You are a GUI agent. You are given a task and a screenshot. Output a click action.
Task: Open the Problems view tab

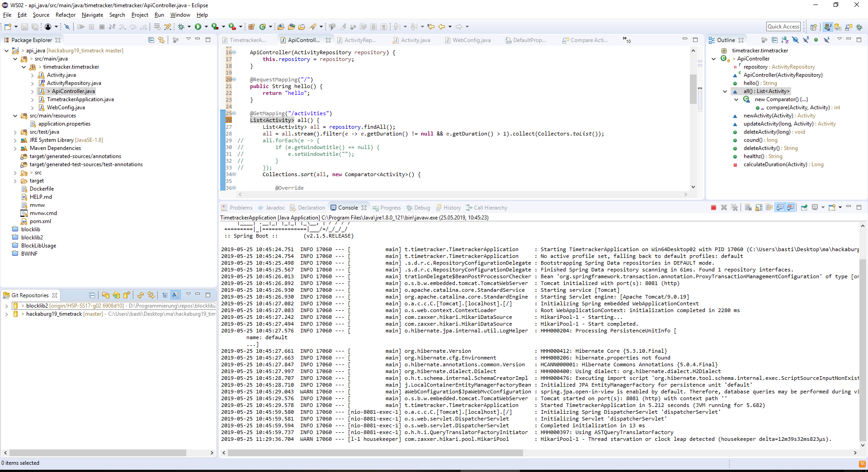pos(241,208)
